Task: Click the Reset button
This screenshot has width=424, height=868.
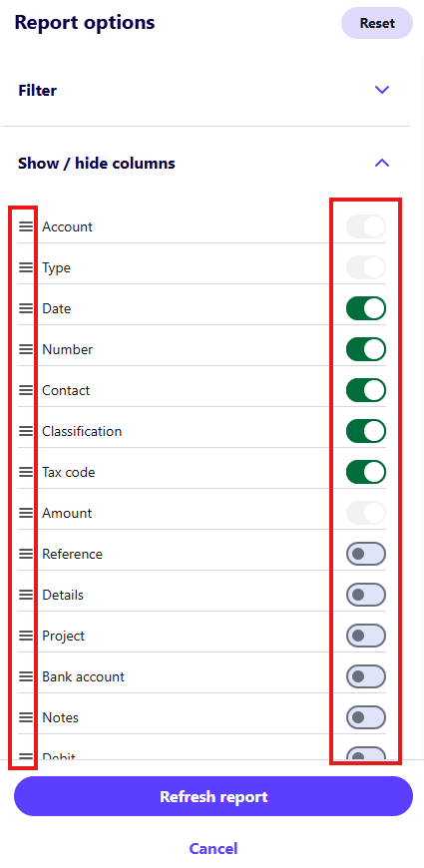Action: [x=377, y=23]
